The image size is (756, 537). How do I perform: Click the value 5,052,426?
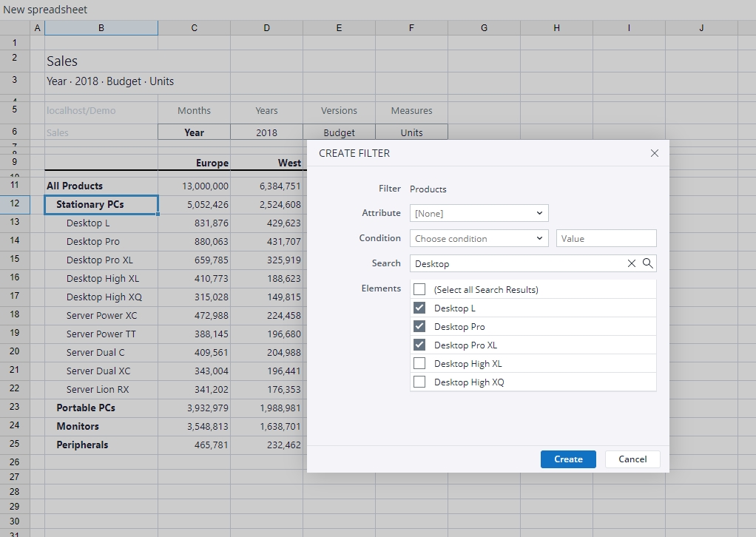click(x=208, y=204)
